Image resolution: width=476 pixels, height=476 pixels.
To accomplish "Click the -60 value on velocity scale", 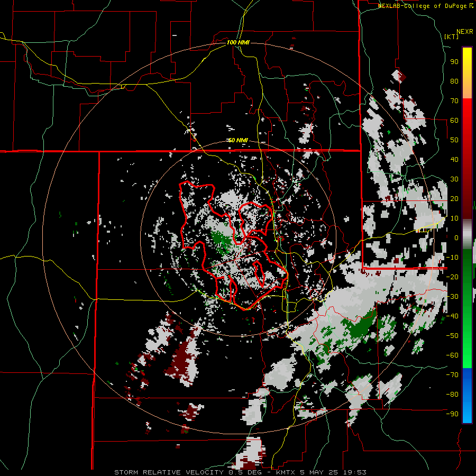I will coord(452,355).
